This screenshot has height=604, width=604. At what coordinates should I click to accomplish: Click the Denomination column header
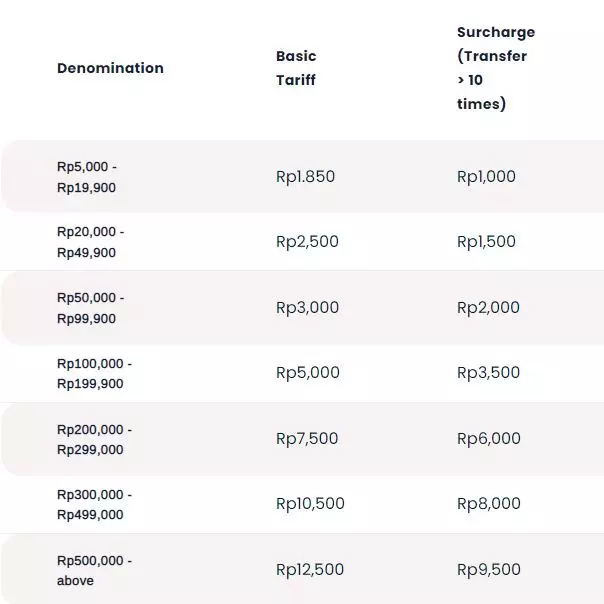110,68
